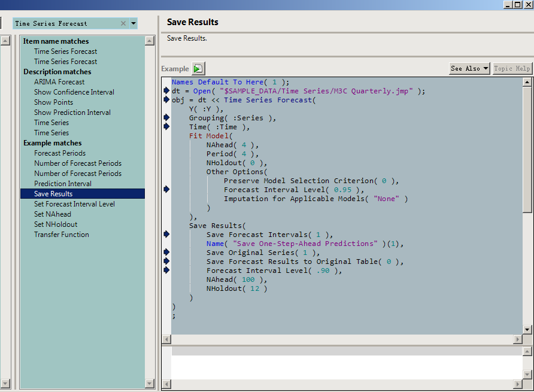The height and width of the screenshot is (392, 534).
Task: Click the arrow marker beside the Grouping( :Series ) line
Action: pos(166,118)
